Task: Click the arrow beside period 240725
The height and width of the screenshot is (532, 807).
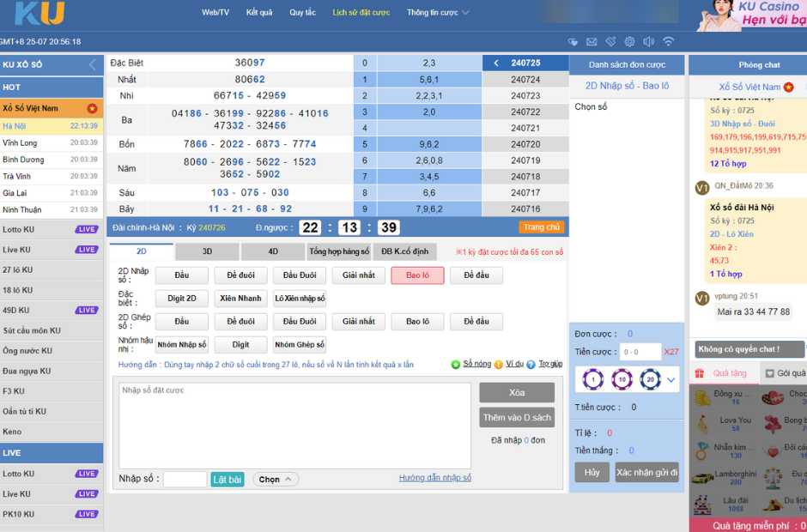Action: [x=496, y=63]
